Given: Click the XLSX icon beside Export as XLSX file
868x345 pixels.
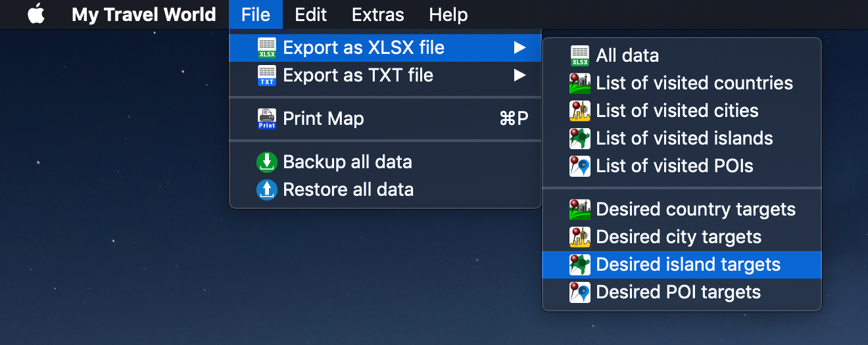Looking at the screenshot, I should coord(267,48).
